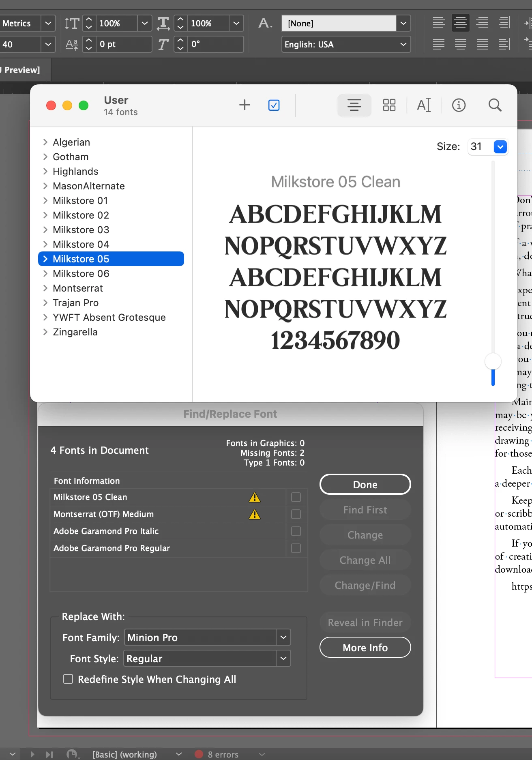Select align center paragraph icon
532x760 pixels.
[461, 23]
